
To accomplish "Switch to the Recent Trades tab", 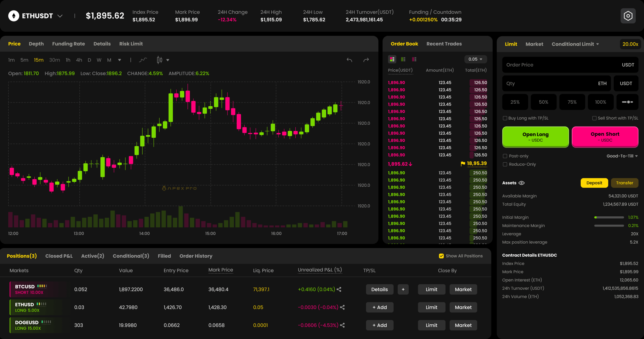I will (444, 44).
